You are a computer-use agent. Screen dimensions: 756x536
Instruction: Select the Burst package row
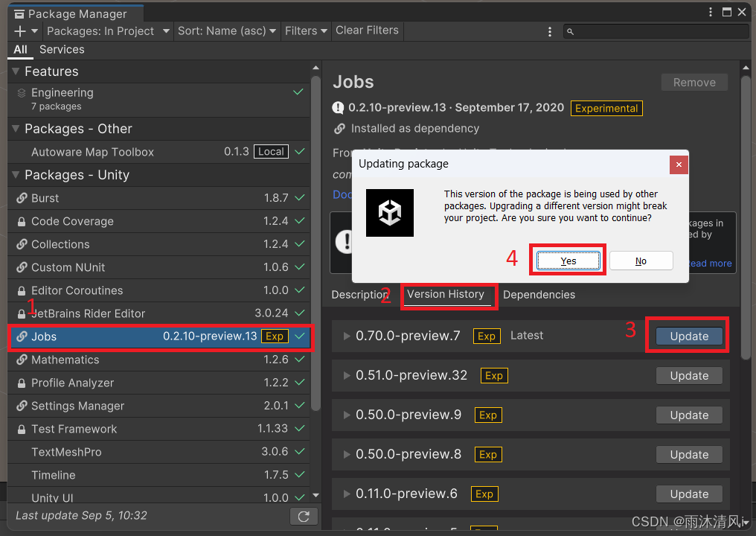click(159, 198)
